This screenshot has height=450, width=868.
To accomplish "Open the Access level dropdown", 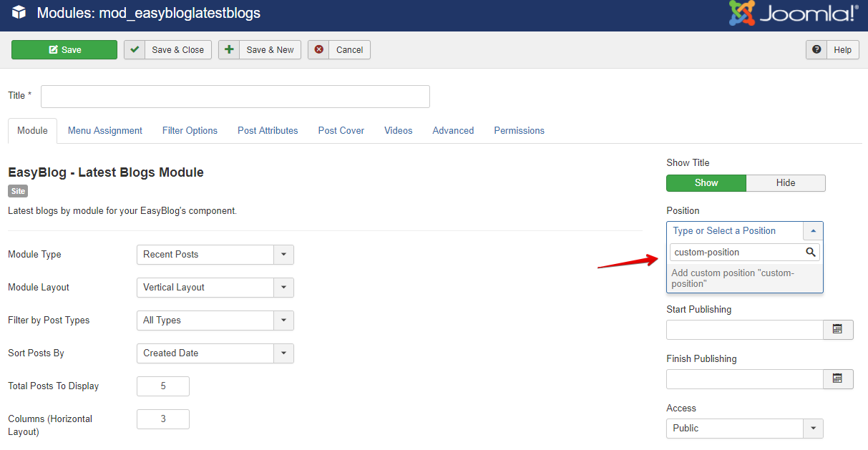I will [745, 429].
